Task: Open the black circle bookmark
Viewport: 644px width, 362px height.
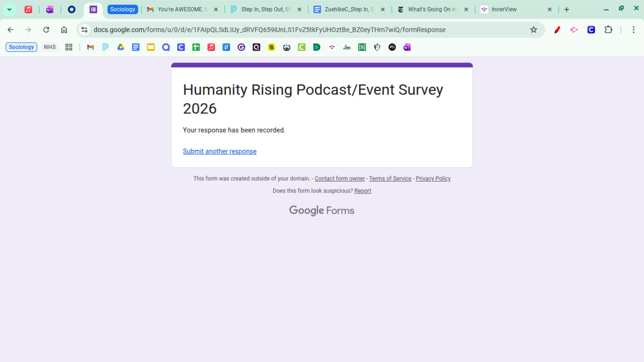Action: pos(392,47)
